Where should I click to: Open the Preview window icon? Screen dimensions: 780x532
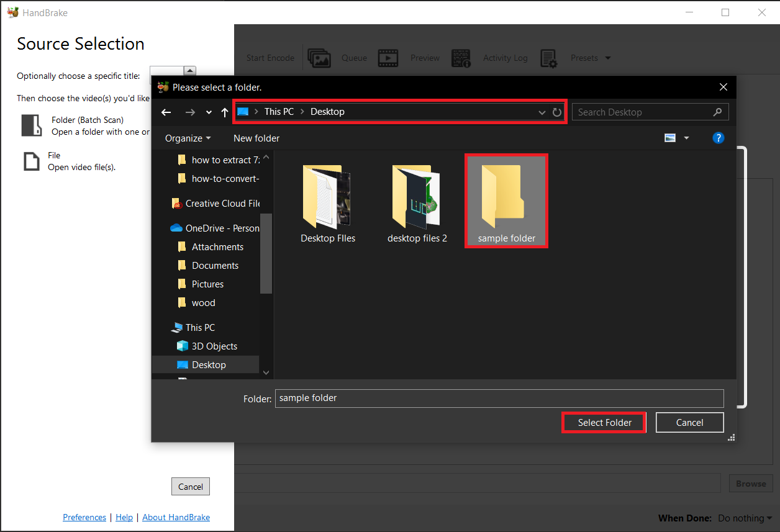tap(388, 58)
